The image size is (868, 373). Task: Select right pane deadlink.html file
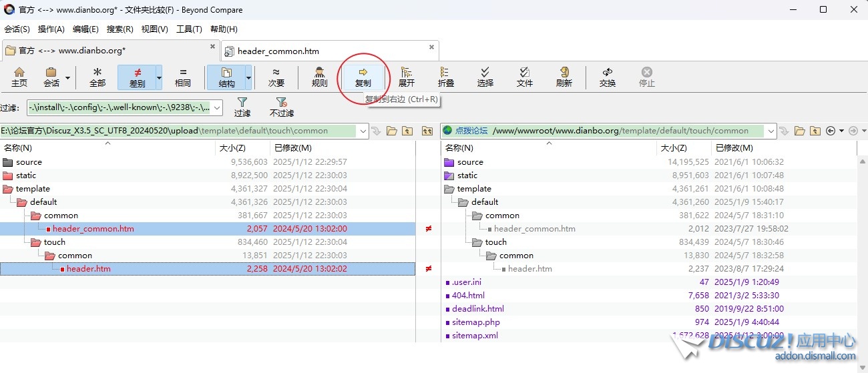click(478, 309)
